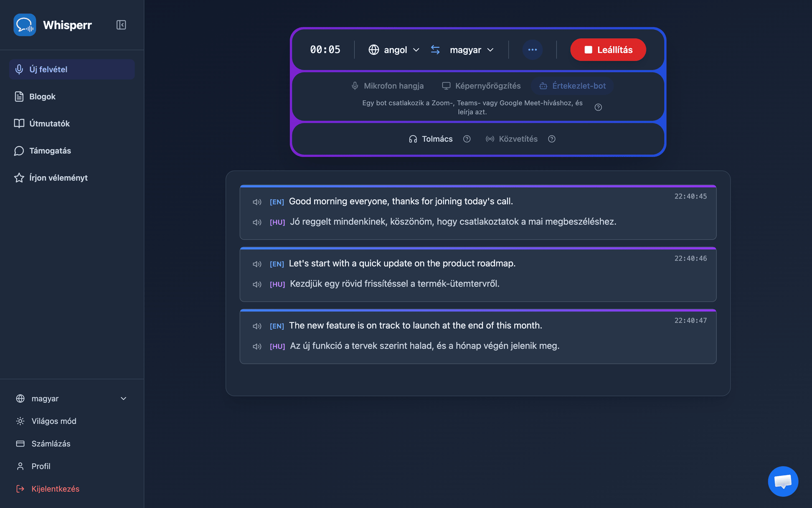
Task: Open Írjon véleményt review link
Action: [x=72, y=178]
